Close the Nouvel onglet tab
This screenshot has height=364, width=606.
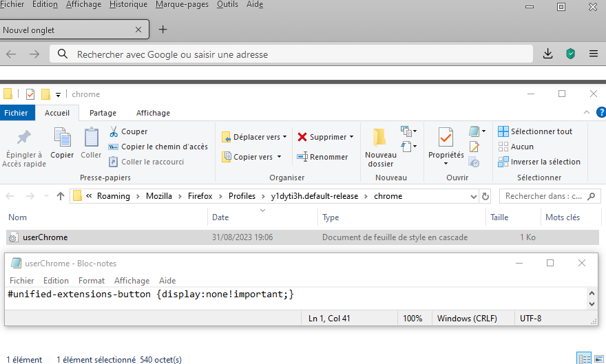tap(138, 30)
